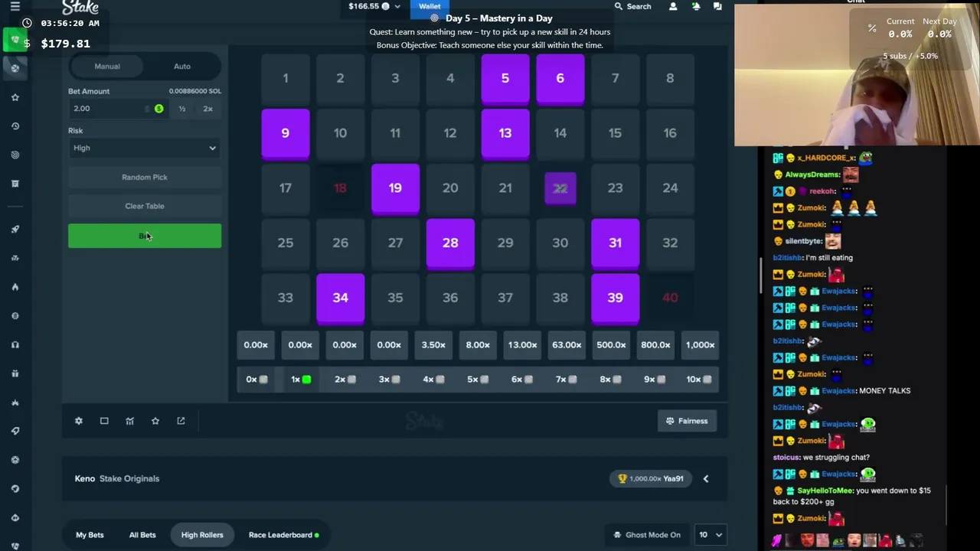Deselect Keno tile 13
The image size is (980, 551).
pyautogui.click(x=505, y=133)
